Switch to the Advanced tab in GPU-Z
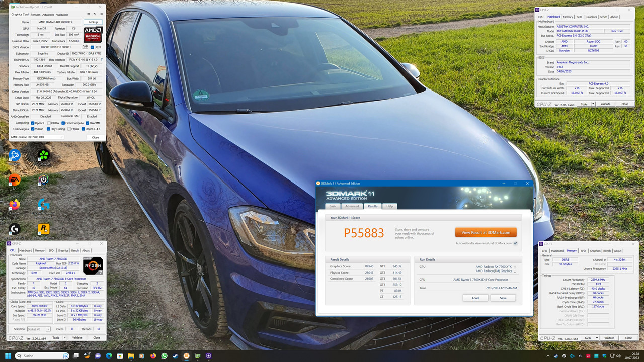 (x=48, y=15)
